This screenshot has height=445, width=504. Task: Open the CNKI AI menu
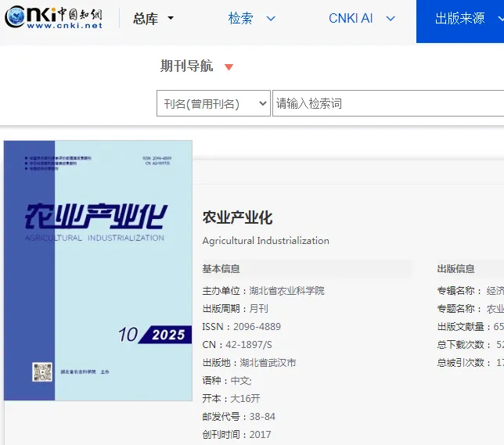coord(362,18)
